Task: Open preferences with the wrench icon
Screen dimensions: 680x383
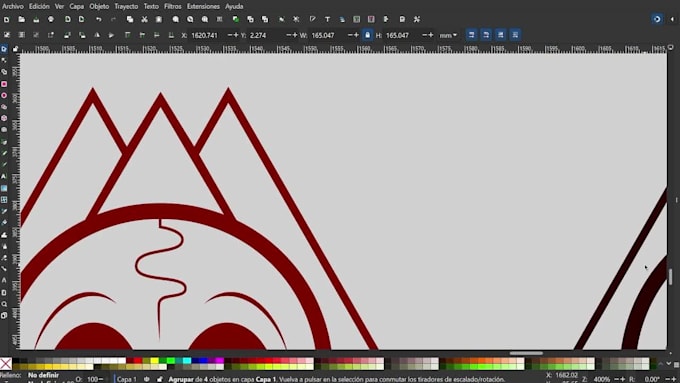Action: (x=417, y=20)
